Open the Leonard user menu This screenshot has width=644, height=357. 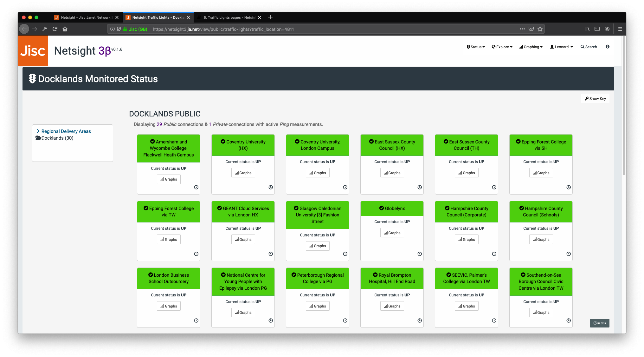pyautogui.click(x=562, y=47)
